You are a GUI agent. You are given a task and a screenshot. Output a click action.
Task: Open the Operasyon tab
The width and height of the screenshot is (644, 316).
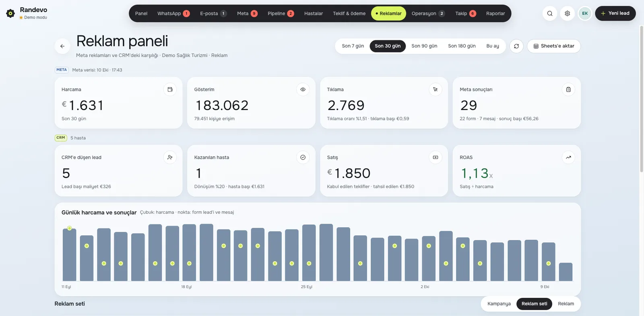(428, 13)
